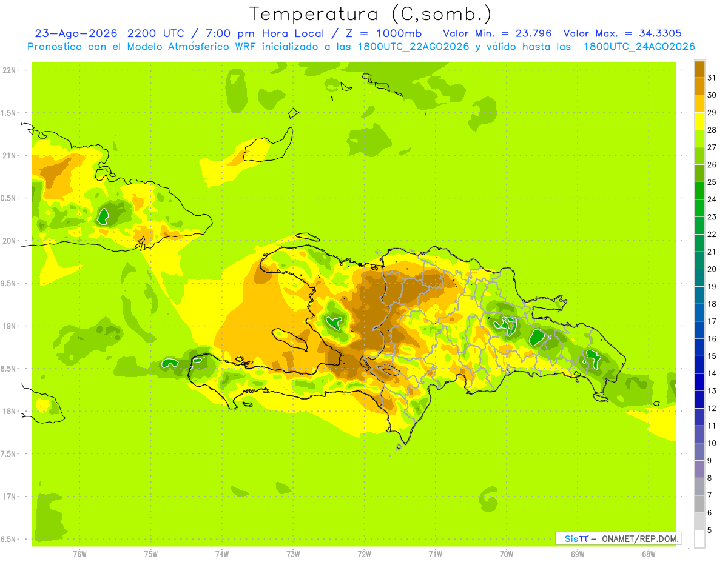
Task: Click the '74W' longitude axis label
Action: pos(222,554)
